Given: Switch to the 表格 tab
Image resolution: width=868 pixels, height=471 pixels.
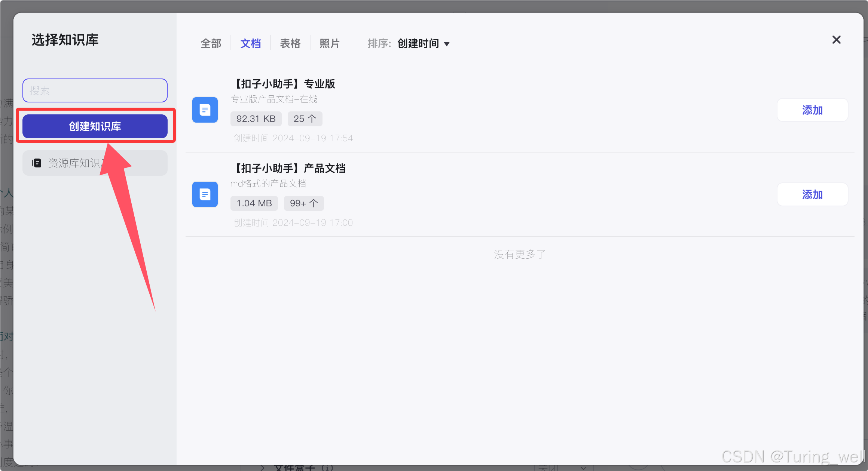Looking at the screenshot, I should tap(290, 44).
